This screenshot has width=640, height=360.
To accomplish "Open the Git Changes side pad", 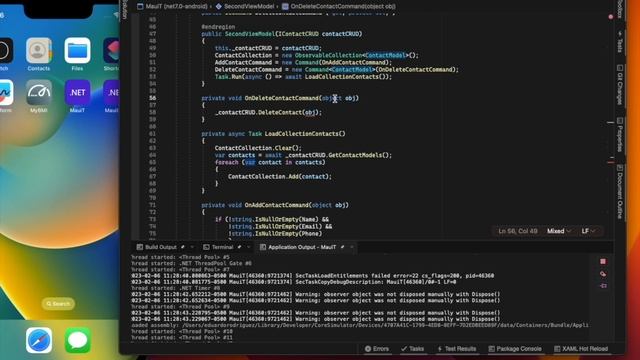I will (620, 84).
